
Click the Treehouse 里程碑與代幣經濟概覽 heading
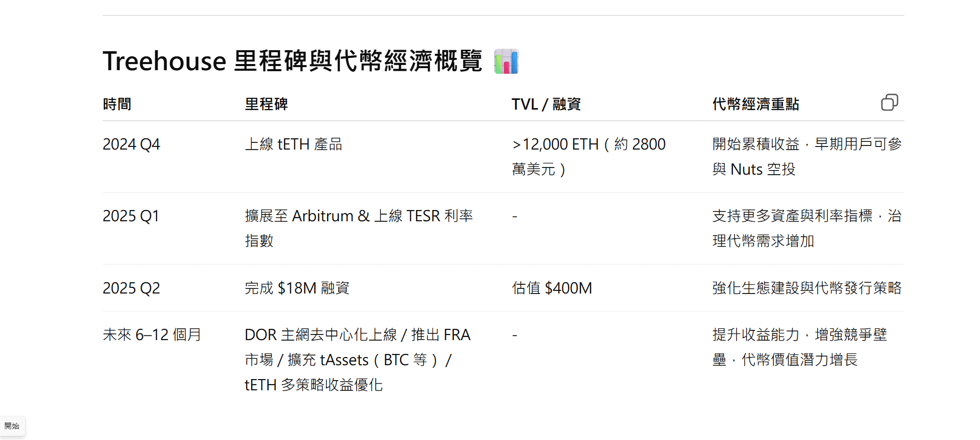(293, 61)
